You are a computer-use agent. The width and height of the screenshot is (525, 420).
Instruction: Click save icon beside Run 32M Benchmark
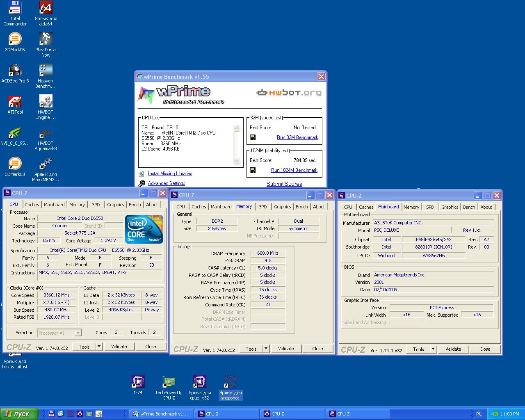[x=253, y=137]
